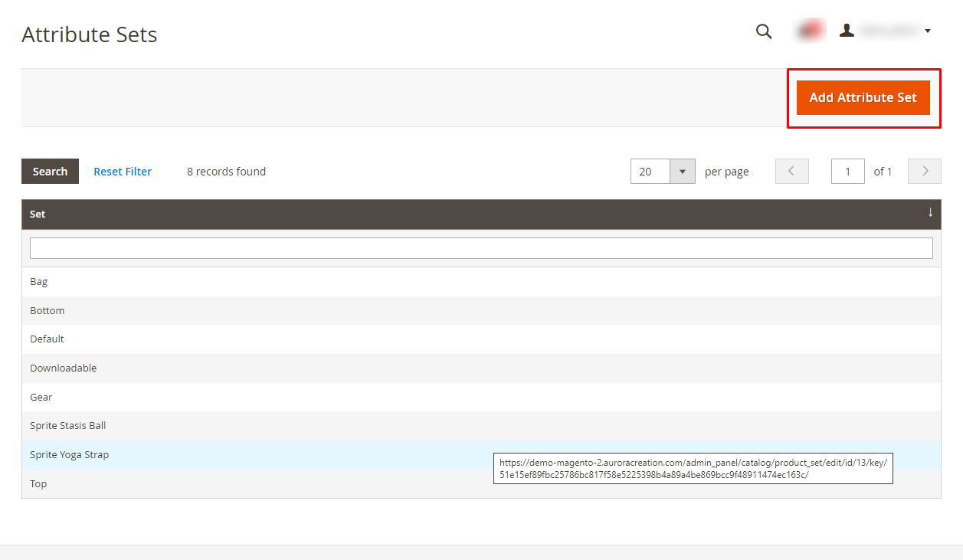Open the Downloadable attribute set
The width and height of the screenshot is (963, 560).
[x=64, y=368]
